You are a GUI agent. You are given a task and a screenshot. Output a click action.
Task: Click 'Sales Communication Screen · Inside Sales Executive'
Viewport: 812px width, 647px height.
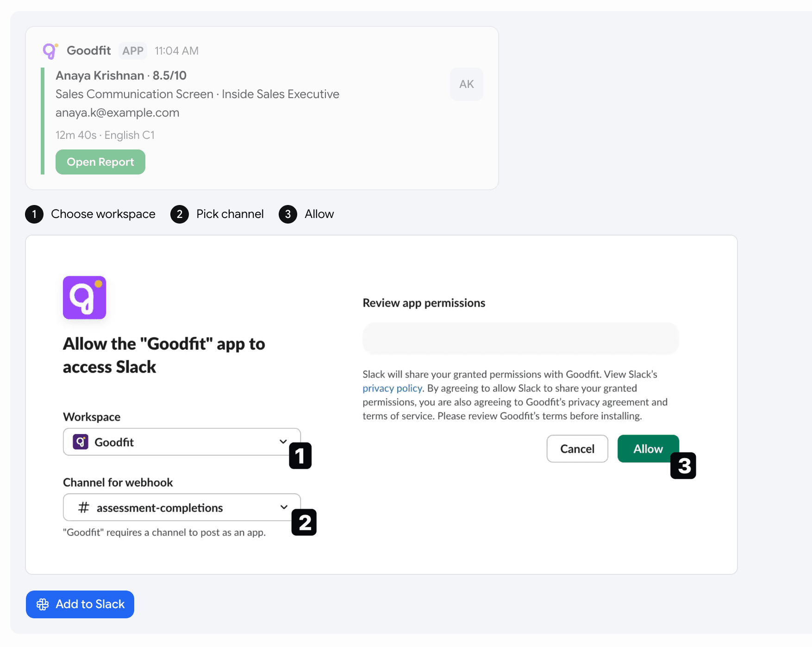197,94
